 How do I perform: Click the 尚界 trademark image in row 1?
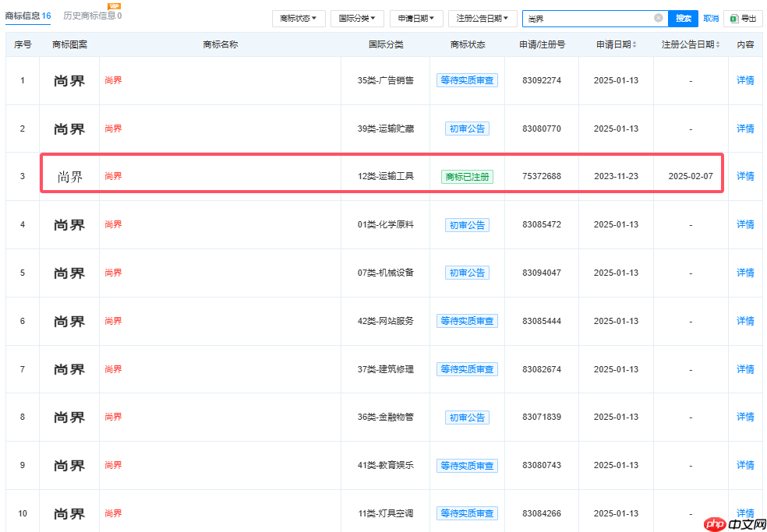(x=69, y=80)
